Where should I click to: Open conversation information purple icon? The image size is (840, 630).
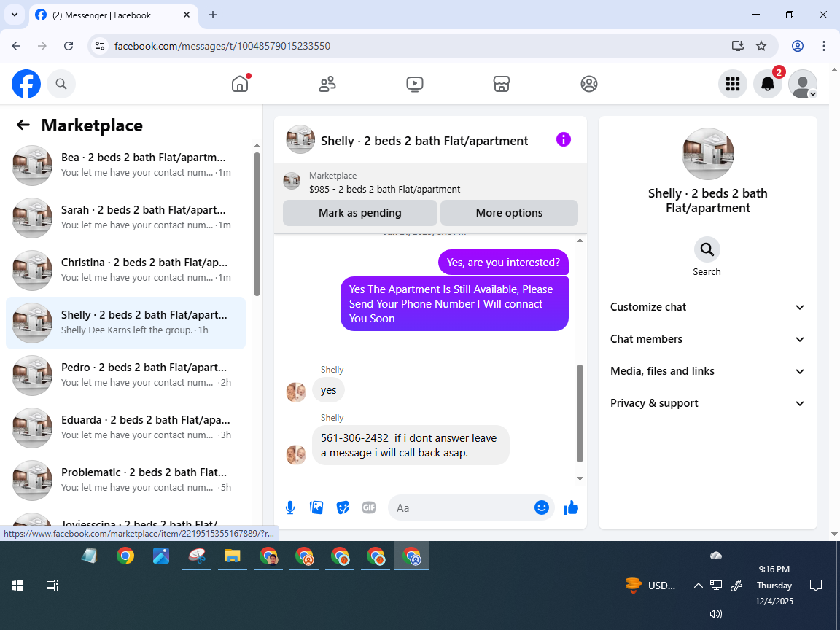coord(564,140)
